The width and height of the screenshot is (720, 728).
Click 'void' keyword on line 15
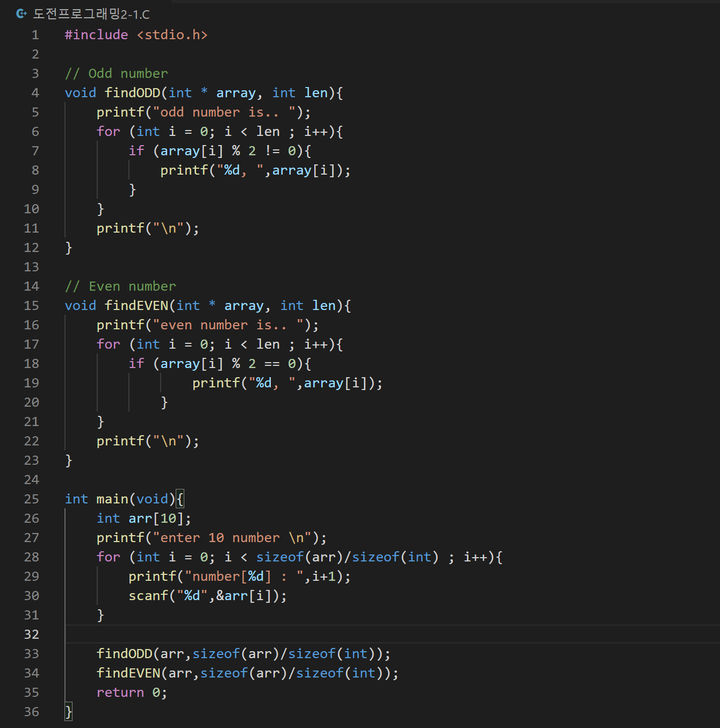click(81, 306)
